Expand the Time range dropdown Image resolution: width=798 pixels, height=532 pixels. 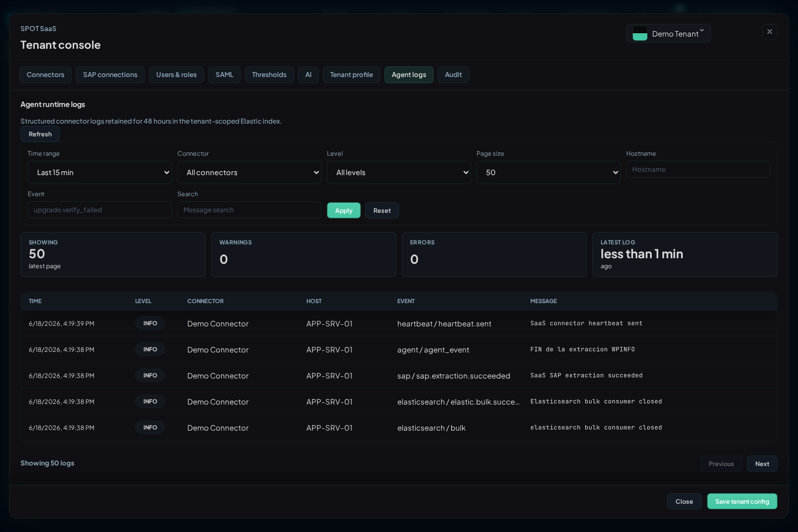[100, 172]
